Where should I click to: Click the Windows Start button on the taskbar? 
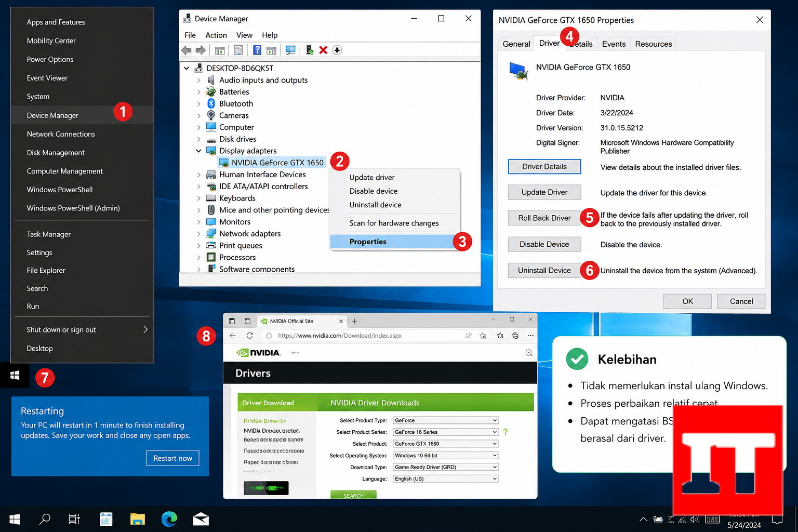[15, 519]
